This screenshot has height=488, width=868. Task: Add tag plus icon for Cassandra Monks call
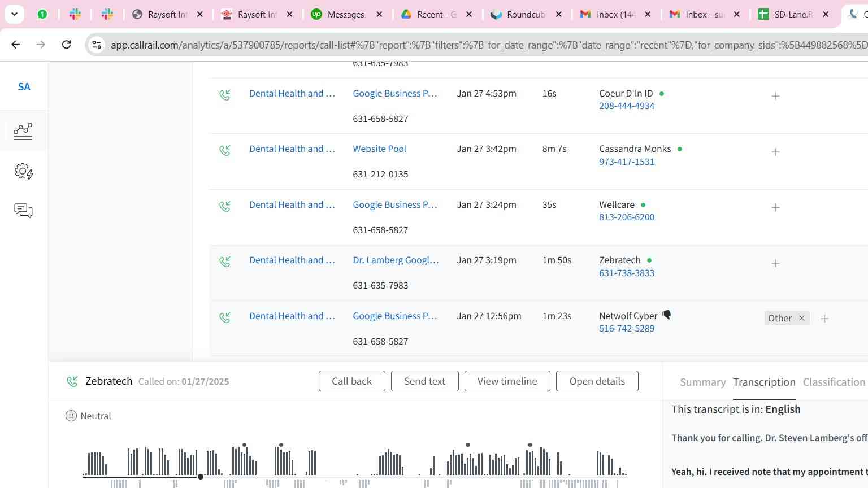pyautogui.click(x=775, y=152)
